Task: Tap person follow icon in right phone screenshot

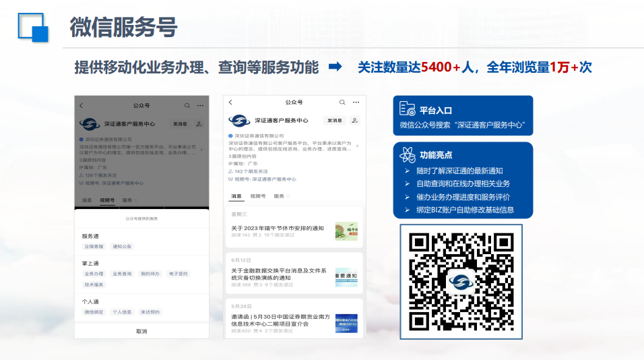Action: click(355, 121)
